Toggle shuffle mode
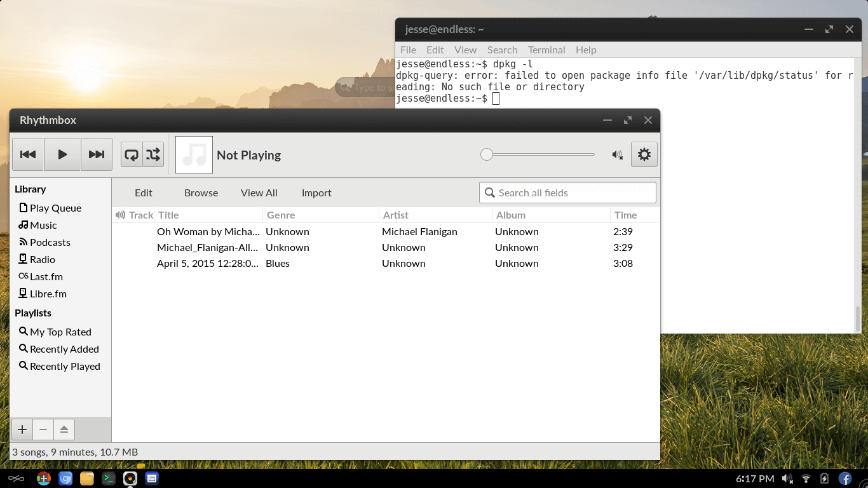This screenshot has height=488, width=868. pyautogui.click(x=153, y=154)
